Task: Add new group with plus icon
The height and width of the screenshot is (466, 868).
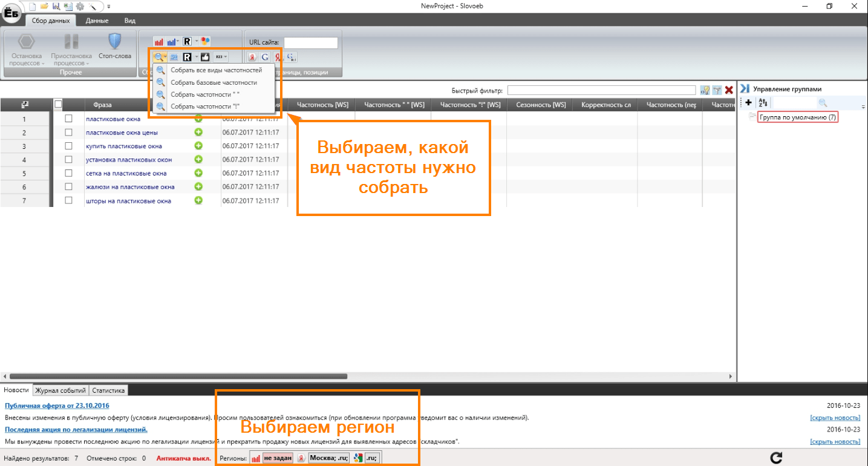Action: (748, 103)
